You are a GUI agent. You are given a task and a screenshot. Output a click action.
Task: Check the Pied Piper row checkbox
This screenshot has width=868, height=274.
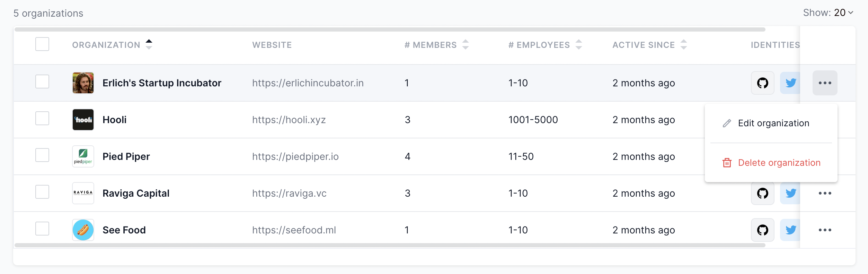[x=42, y=155]
